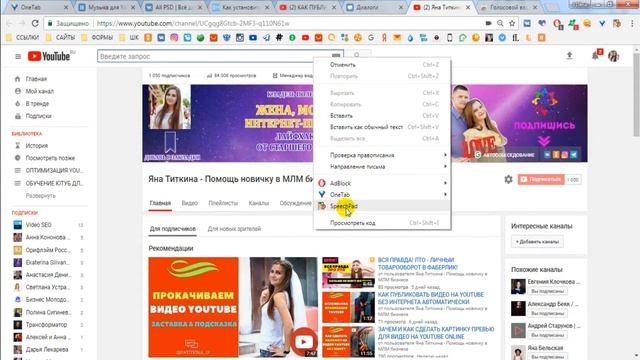Switch to the Плейлисты channel tab
The width and height of the screenshot is (640, 360).
pyautogui.click(x=223, y=203)
